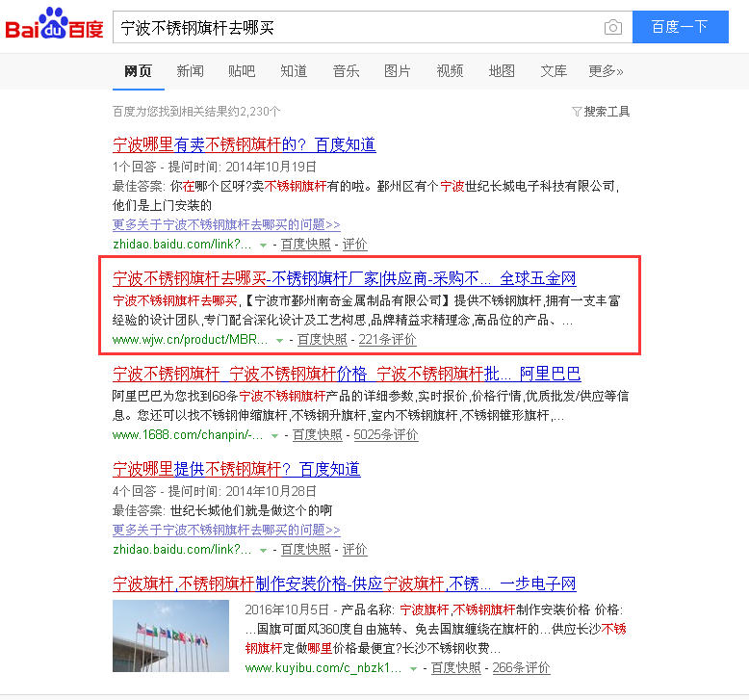Open the 全球五金网 result title
This screenshot has width=749, height=700.
coord(345,278)
